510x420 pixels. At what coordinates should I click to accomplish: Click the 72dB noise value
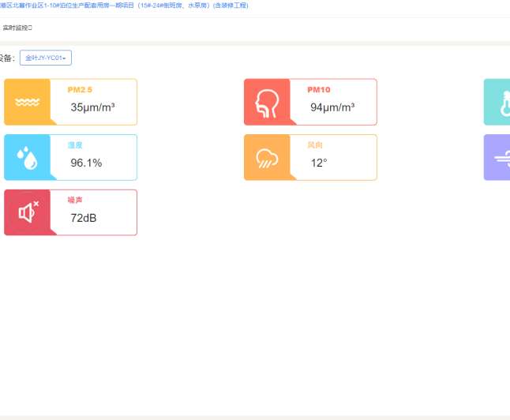[84, 218]
